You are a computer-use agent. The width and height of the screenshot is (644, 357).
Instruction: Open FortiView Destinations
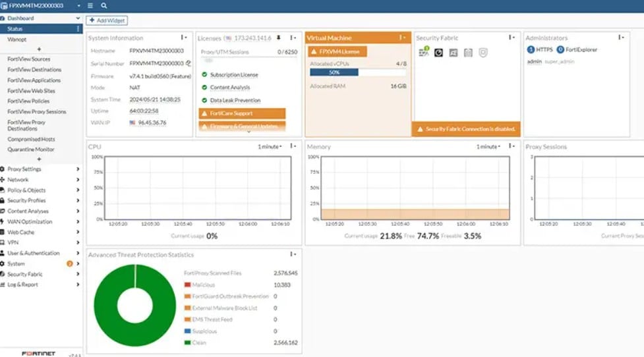pos(34,70)
